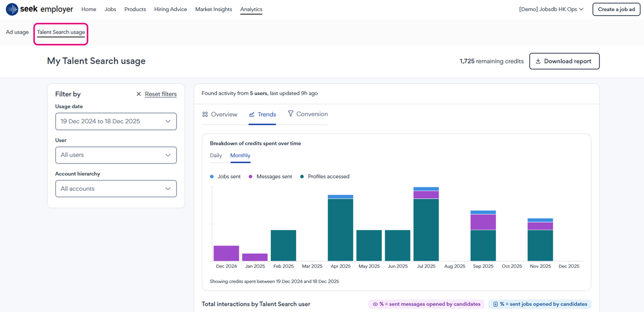Click the X icon beside Reset filters

[139, 94]
